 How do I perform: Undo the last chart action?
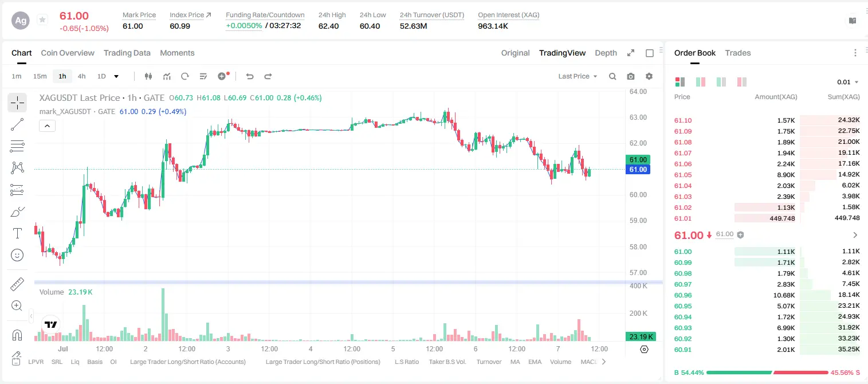[250, 76]
